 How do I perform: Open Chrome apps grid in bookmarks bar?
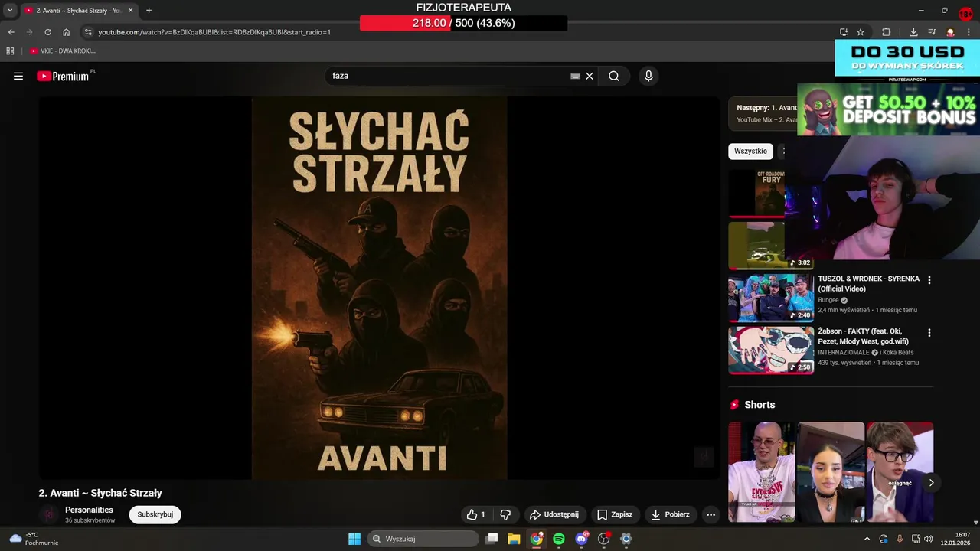[10, 51]
